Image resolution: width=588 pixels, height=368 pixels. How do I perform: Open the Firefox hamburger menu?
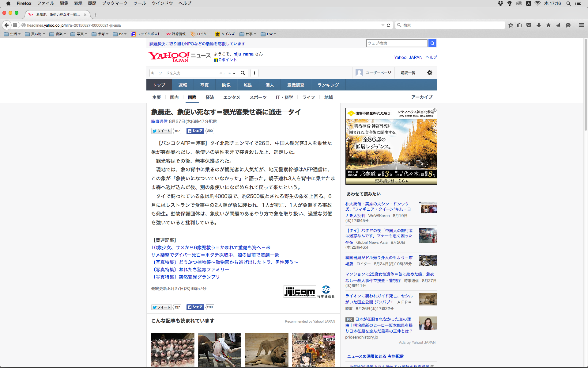pos(581,25)
